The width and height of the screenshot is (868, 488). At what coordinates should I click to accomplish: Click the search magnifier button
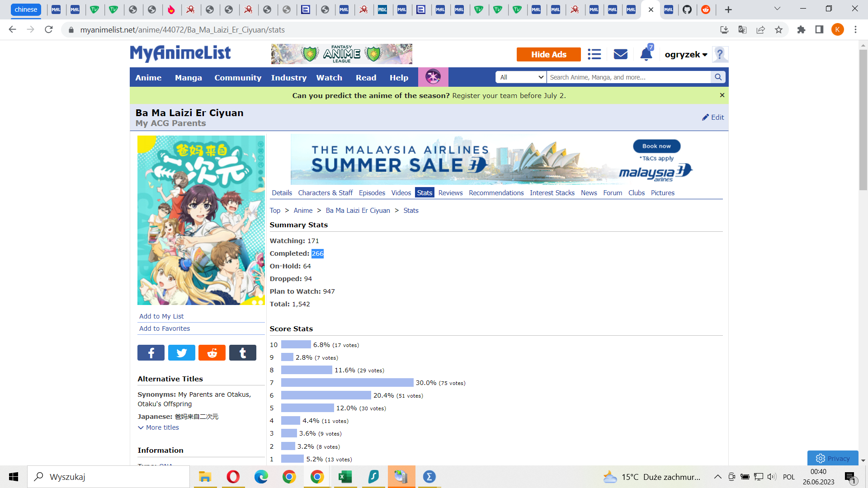[x=718, y=77]
